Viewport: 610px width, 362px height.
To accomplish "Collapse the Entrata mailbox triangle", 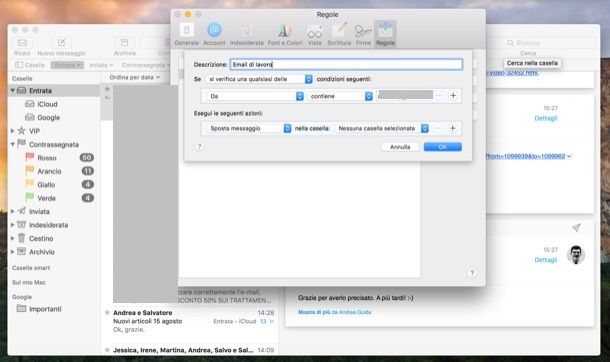I will [x=12, y=91].
